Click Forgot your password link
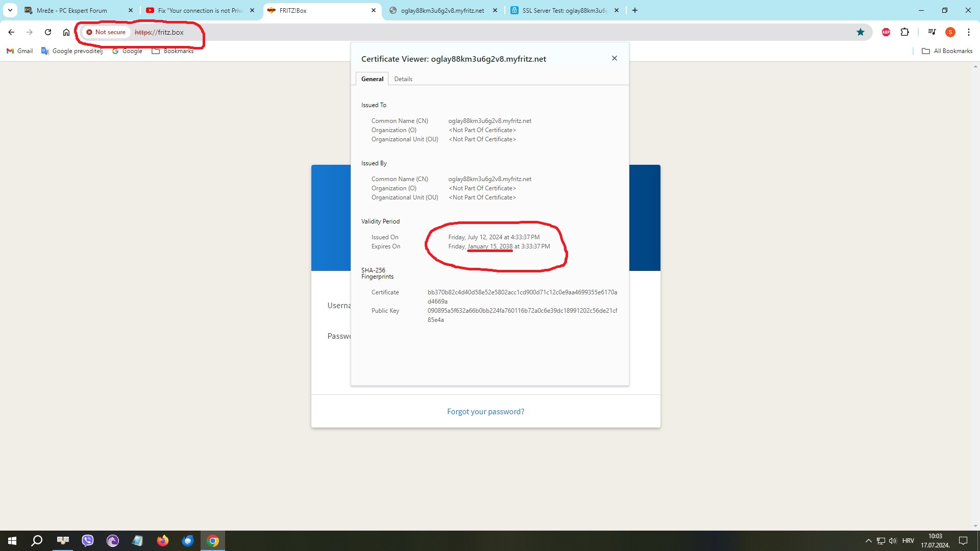Image resolution: width=980 pixels, height=551 pixels. tap(485, 412)
